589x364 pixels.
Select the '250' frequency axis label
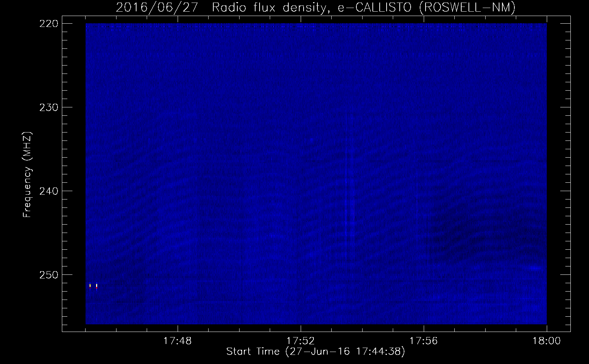click(x=48, y=275)
